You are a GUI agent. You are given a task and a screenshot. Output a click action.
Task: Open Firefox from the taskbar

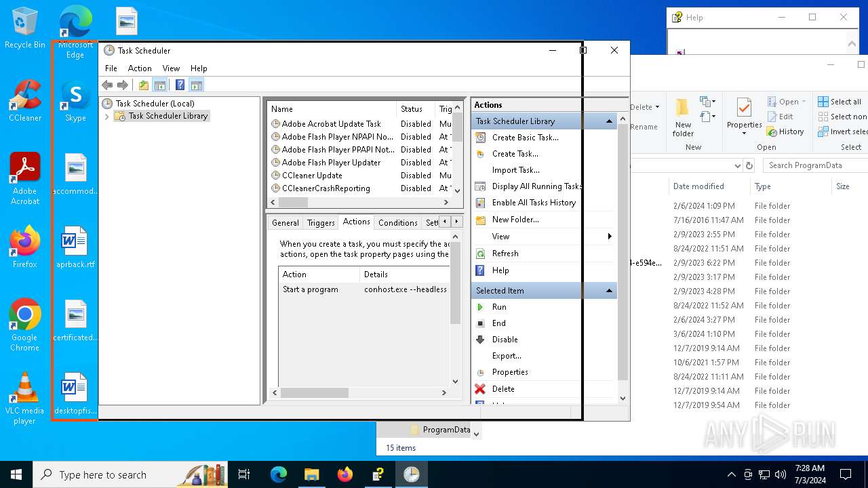pyautogui.click(x=344, y=474)
